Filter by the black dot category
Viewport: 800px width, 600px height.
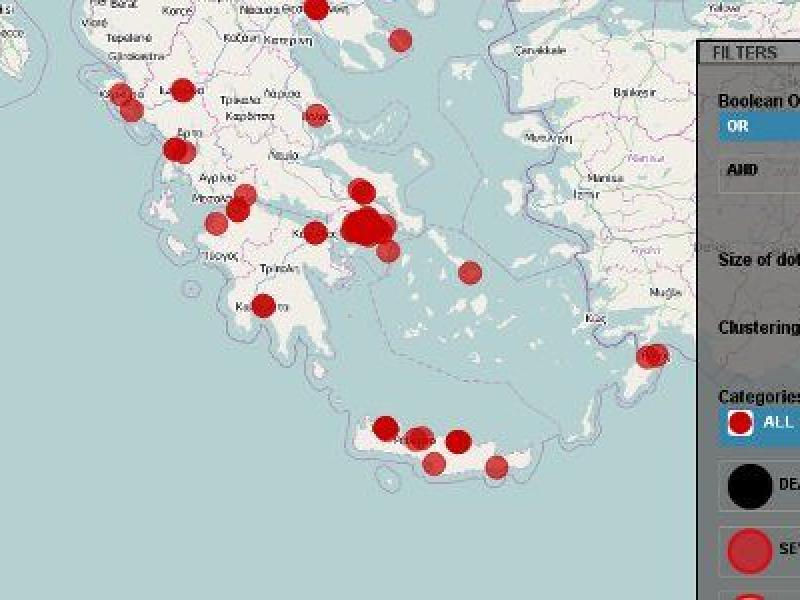749,487
